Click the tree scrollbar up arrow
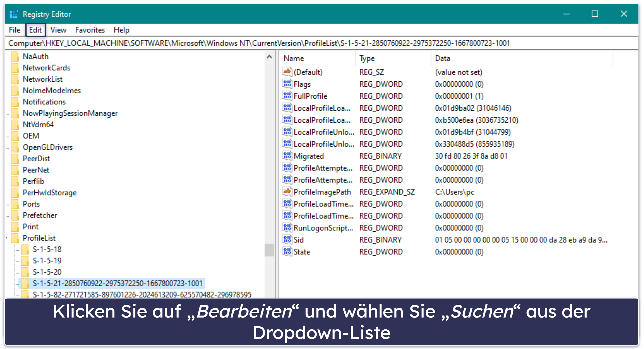The image size is (644, 349). pos(269,57)
